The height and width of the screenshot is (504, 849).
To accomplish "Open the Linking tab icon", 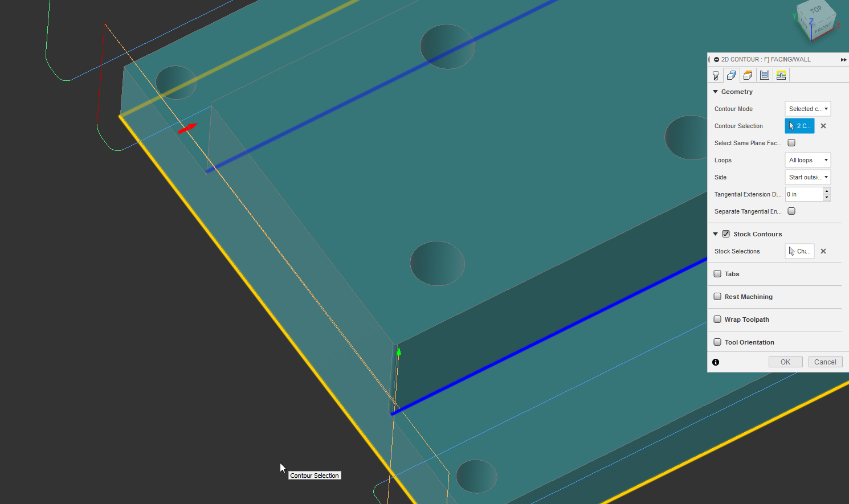I will (781, 75).
